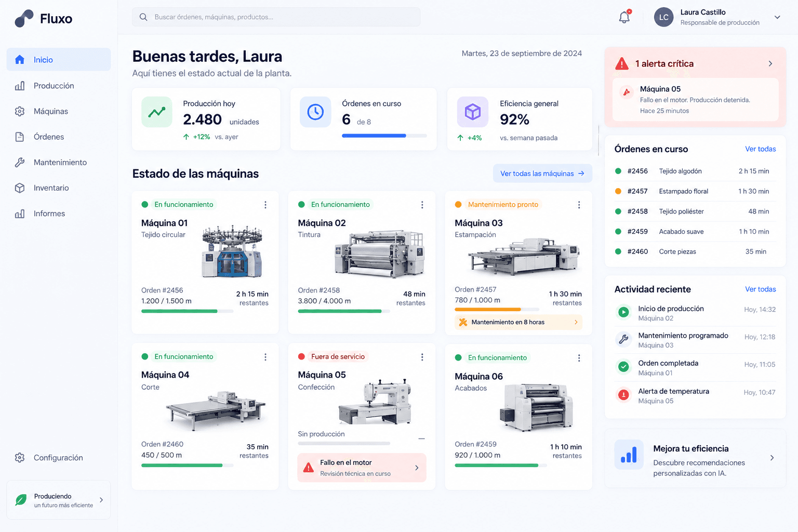798x532 pixels.
Task: Open order #2457 Estampado floral row
Action: click(x=695, y=191)
